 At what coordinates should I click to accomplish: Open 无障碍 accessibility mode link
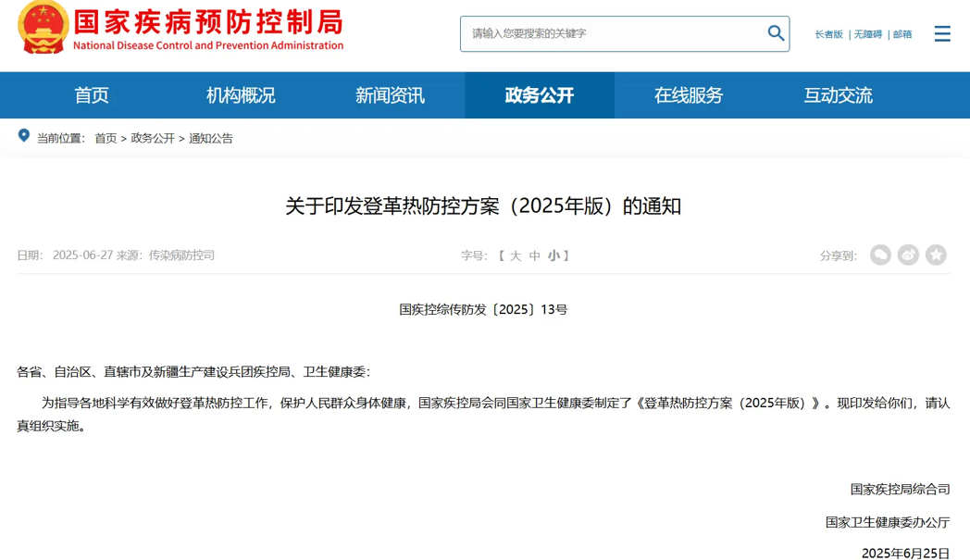click(x=867, y=34)
